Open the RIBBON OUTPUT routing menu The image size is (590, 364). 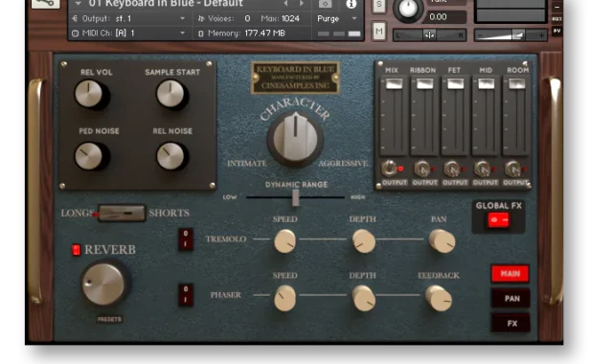coord(425,183)
